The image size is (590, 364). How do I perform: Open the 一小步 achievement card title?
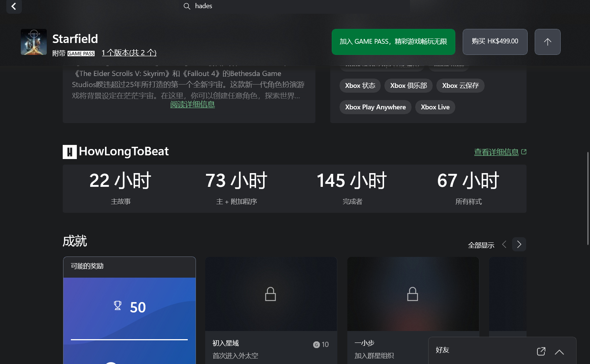364,343
